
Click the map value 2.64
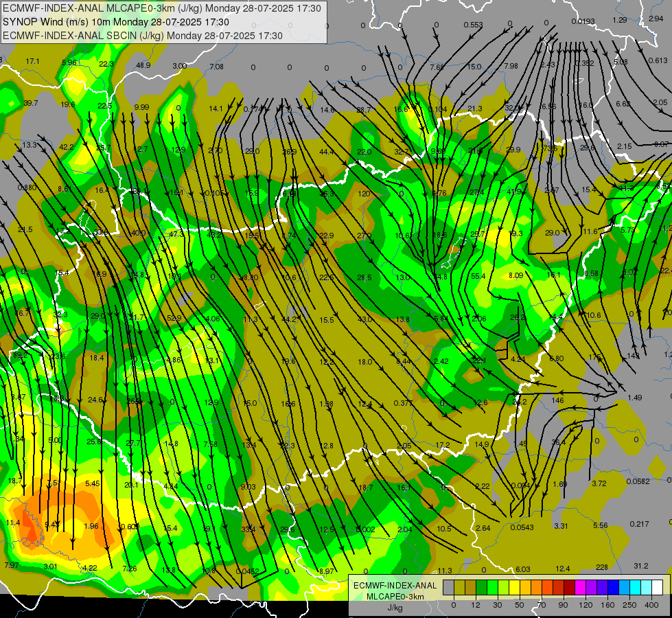click(x=483, y=528)
